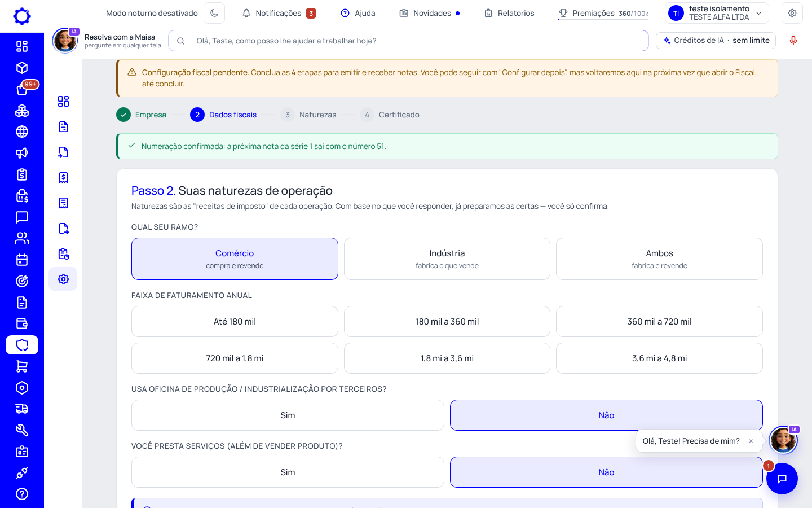Open the users people icon in sidebar
Screen dimensions: 812x508
22,238
